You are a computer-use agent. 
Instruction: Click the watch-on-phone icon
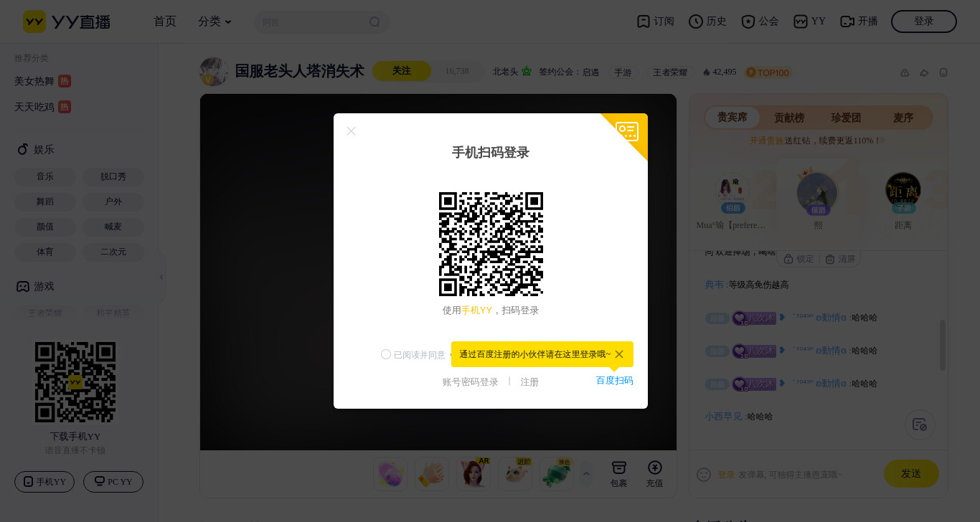click(x=943, y=72)
